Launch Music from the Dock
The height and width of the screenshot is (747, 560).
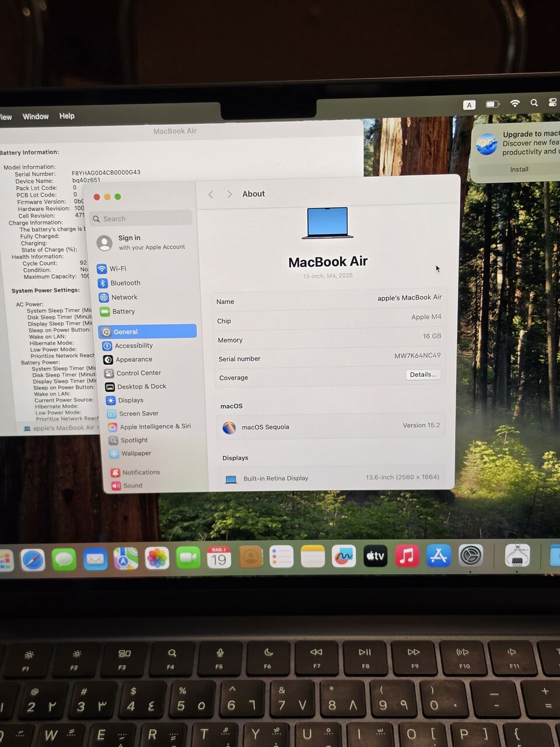[407, 556]
